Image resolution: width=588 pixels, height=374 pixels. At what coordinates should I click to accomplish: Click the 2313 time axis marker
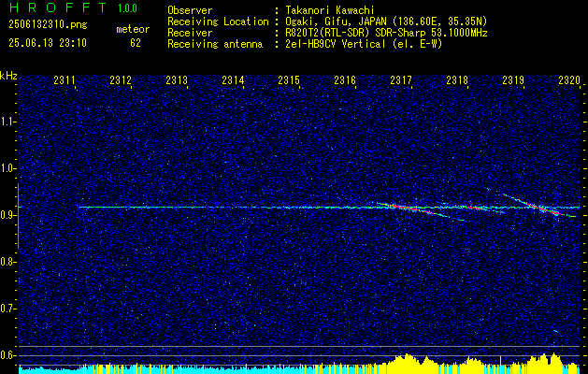pos(177,79)
